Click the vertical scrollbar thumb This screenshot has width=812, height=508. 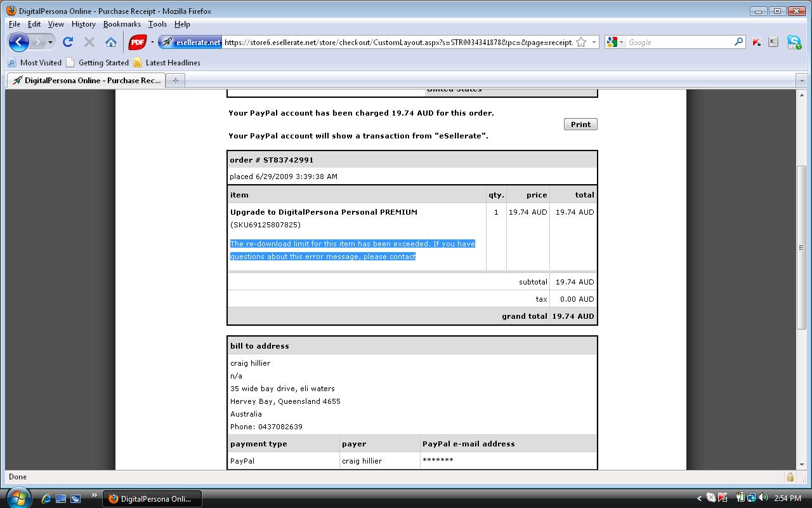[x=801, y=247]
